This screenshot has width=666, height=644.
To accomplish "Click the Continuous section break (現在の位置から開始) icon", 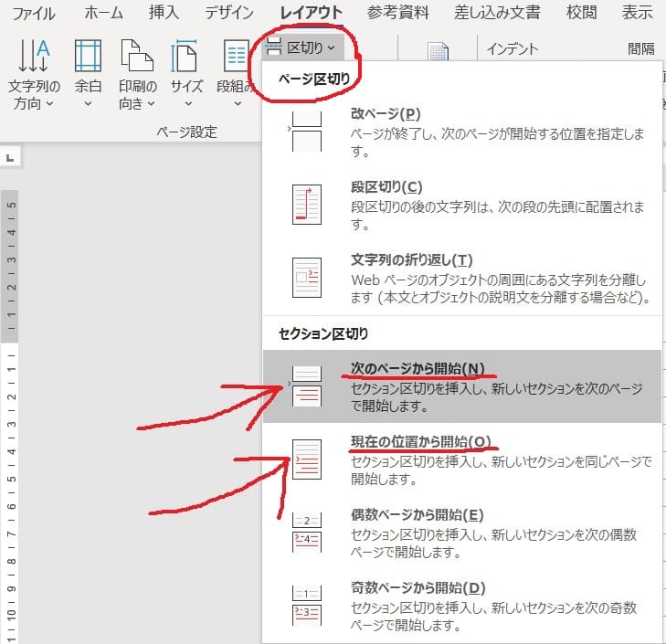I will click(306, 459).
